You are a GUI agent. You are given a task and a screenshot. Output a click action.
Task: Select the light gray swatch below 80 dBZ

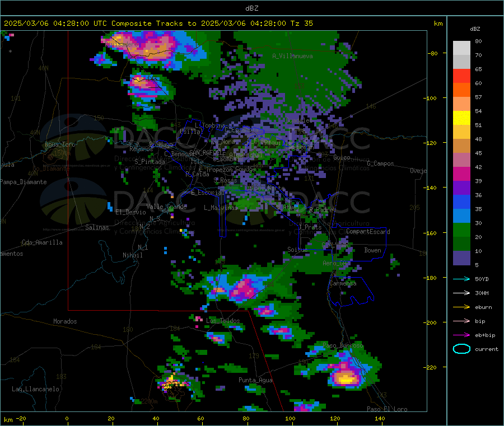461,48
